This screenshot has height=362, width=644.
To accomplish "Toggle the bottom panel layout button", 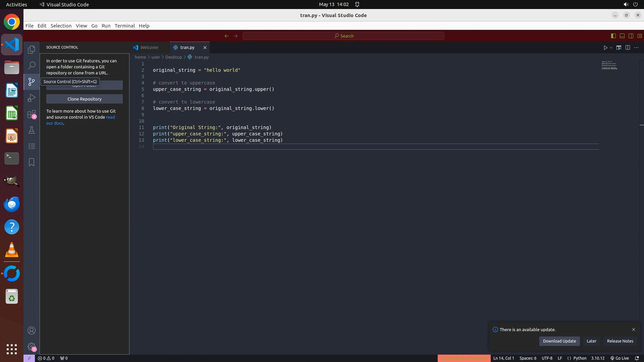I will coord(622,36).
